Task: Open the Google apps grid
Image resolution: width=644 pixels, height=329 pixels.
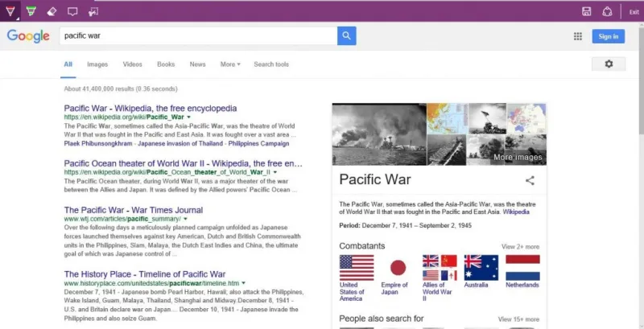Action: [x=578, y=36]
